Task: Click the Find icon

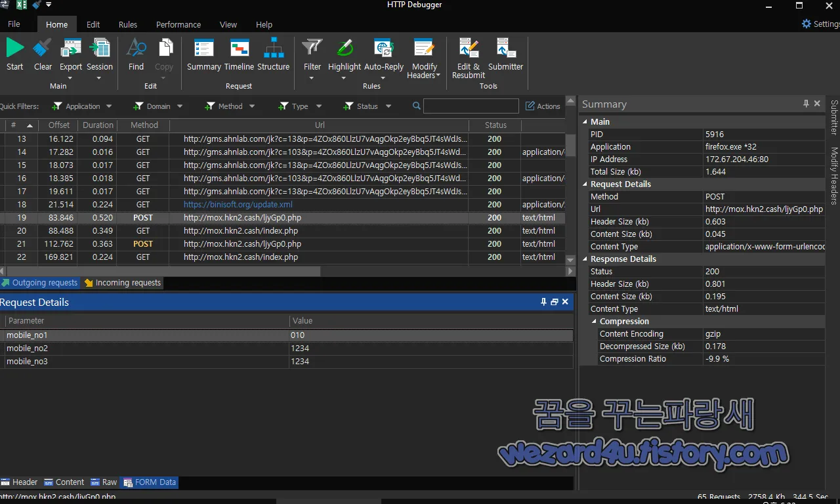Action: (136, 48)
